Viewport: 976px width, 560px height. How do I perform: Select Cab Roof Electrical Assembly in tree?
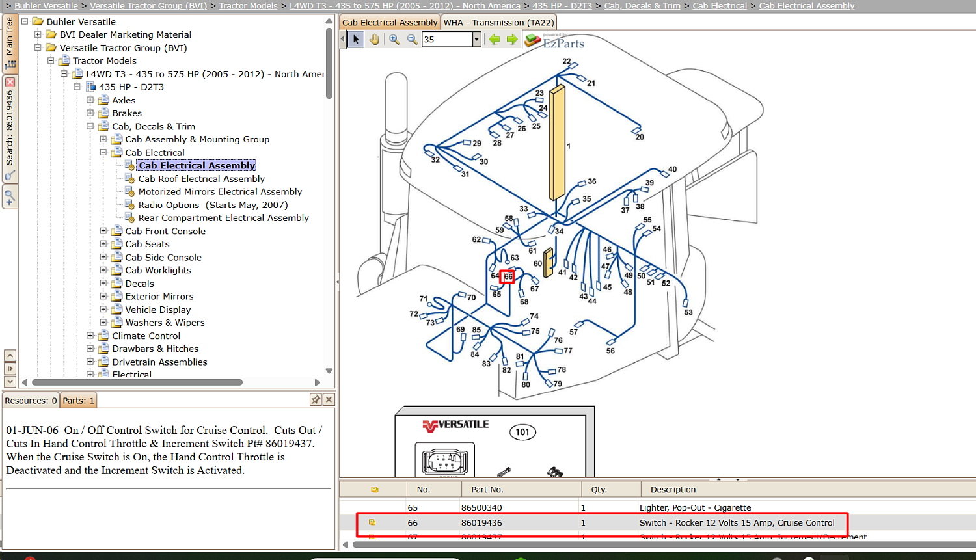coord(202,179)
